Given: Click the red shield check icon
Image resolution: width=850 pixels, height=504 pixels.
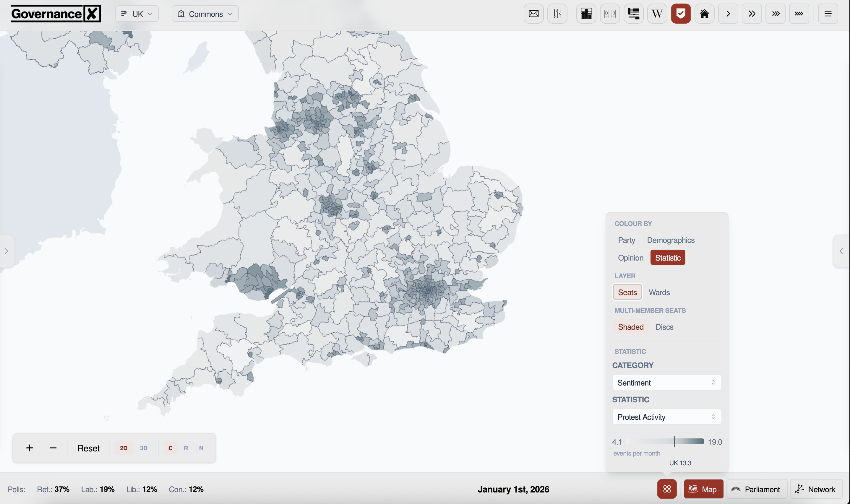Looking at the screenshot, I should point(681,14).
